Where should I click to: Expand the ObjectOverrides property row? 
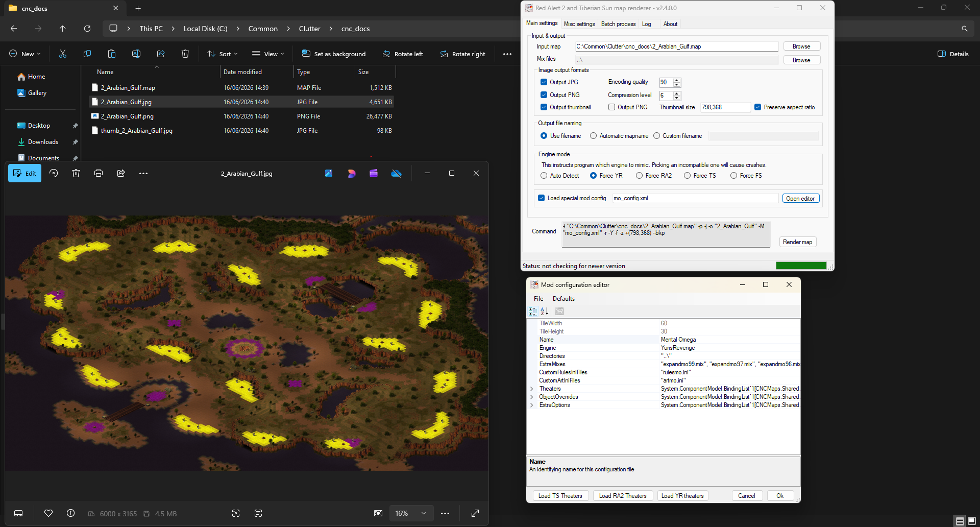(x=532, y=397)
